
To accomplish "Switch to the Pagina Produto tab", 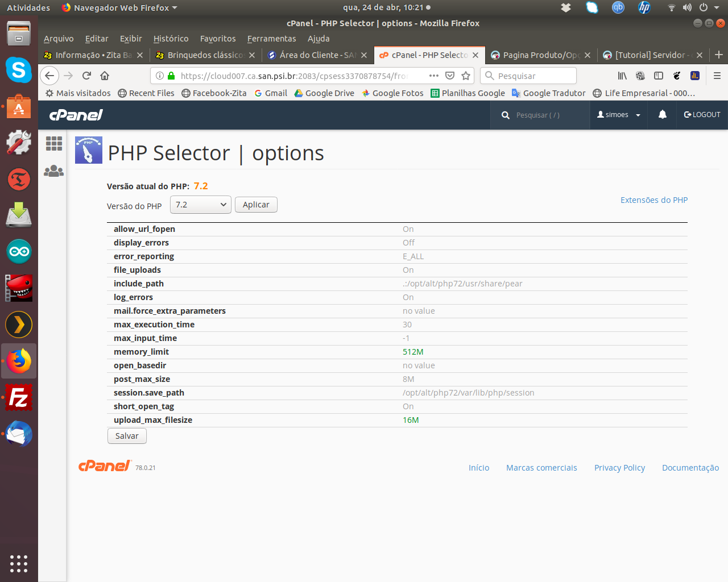I will (x=540, y=55).
